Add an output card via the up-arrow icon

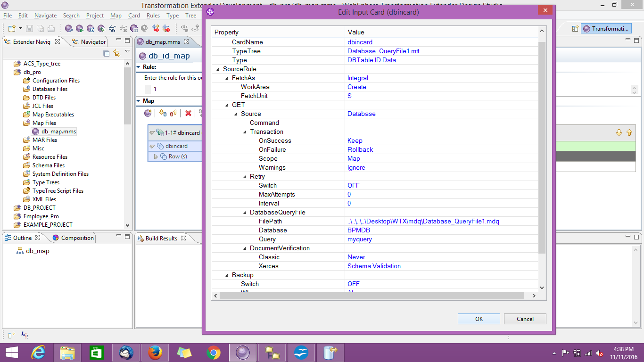click(x=174, y=113)
